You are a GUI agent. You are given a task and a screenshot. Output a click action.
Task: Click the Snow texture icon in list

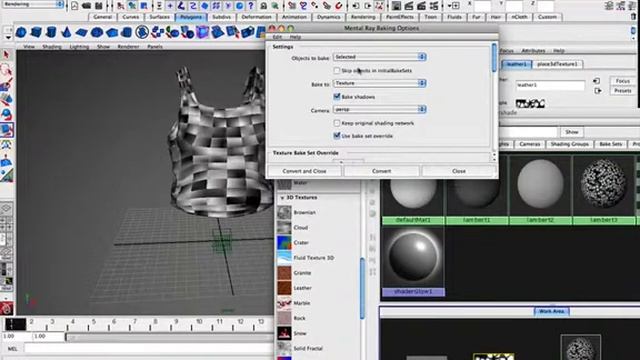point(284,333)
